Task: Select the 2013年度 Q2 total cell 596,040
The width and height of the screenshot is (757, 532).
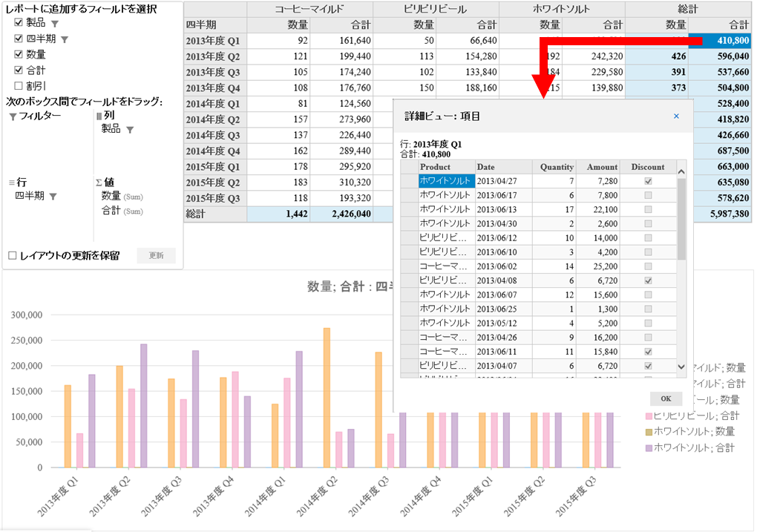Action: tap(720, 56)
